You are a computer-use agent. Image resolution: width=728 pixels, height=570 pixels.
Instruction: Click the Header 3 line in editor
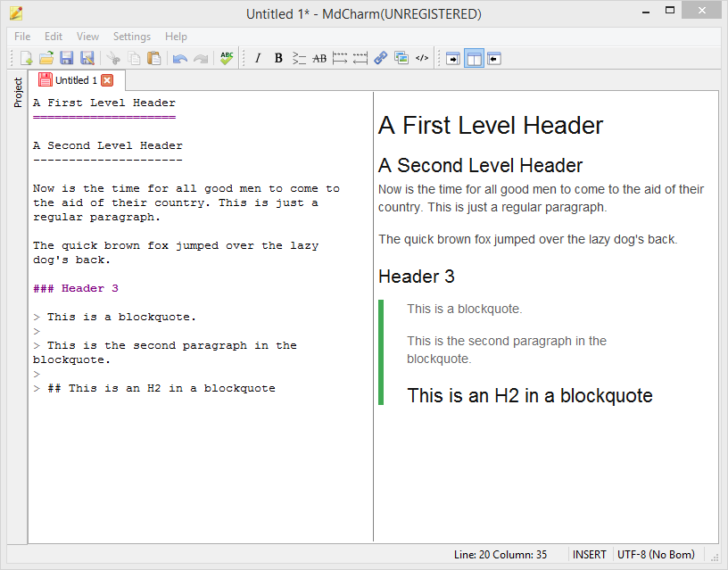click(x=76, y=289)
